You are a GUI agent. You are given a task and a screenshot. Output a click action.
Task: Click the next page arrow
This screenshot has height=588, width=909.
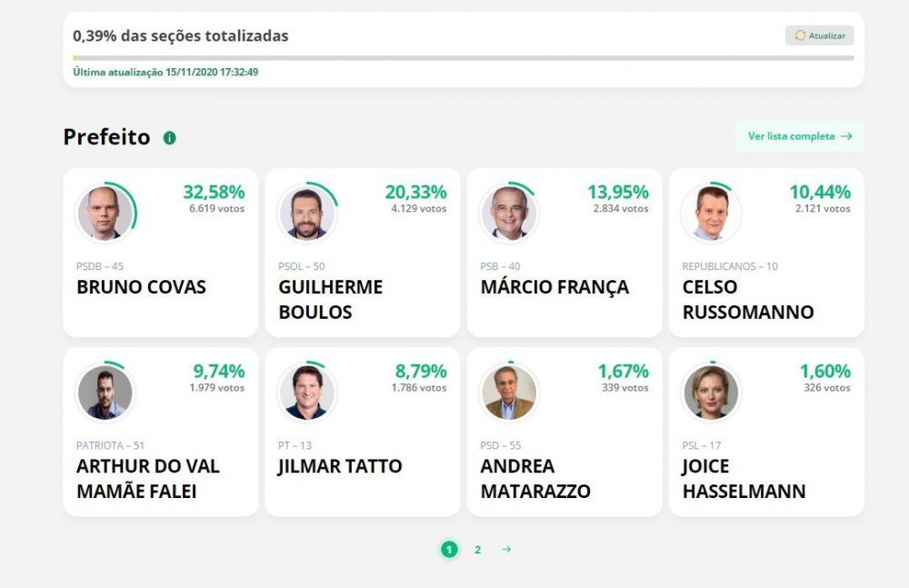(506, 549)
